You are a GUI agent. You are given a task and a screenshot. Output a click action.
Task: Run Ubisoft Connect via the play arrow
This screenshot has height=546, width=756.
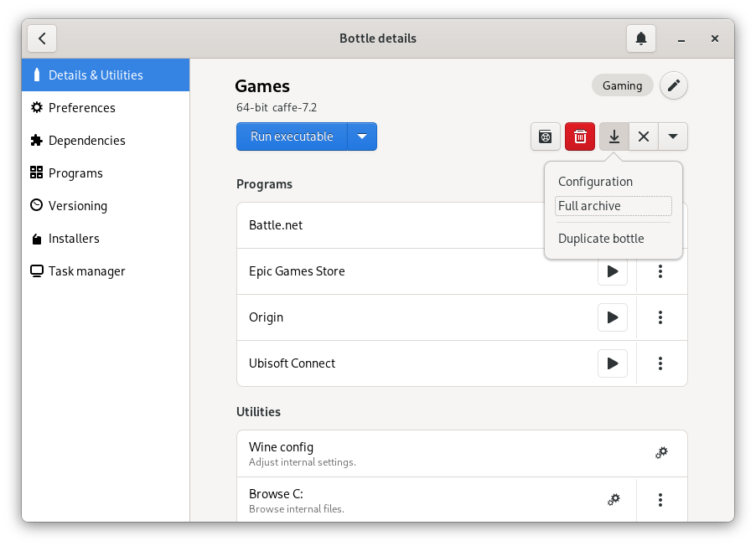click(x=612, y=363)
